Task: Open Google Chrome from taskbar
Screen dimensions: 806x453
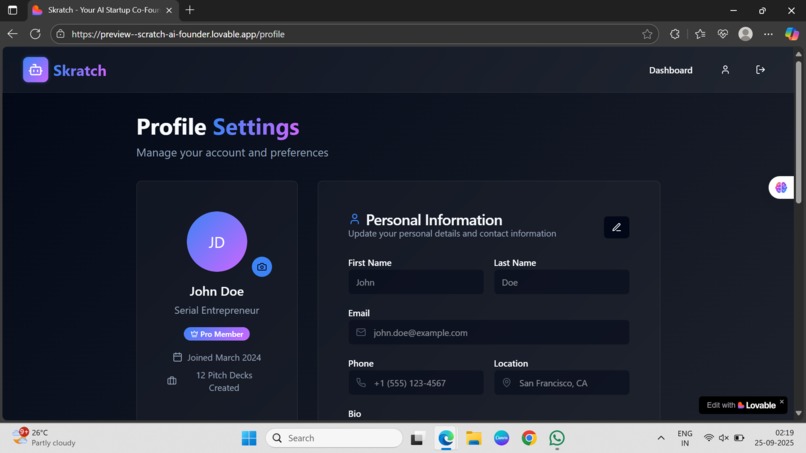Action: [x=529, y=438]
